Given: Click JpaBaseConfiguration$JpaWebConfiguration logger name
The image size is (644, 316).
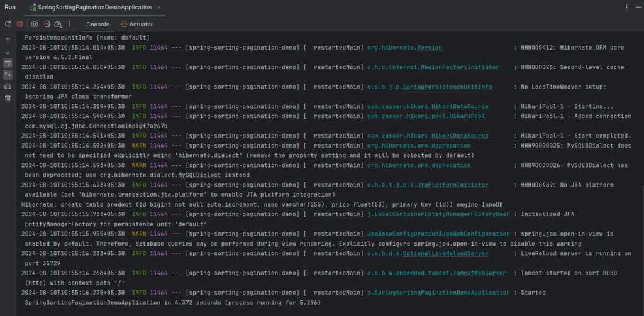Looking at the screenshot, I should tap(438, 234).
